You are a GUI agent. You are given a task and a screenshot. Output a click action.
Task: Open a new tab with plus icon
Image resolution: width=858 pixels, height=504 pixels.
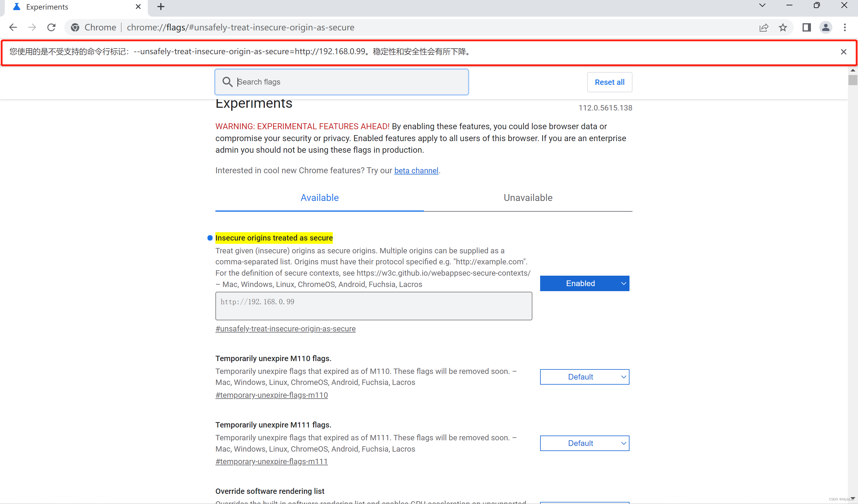pos(161,7)
